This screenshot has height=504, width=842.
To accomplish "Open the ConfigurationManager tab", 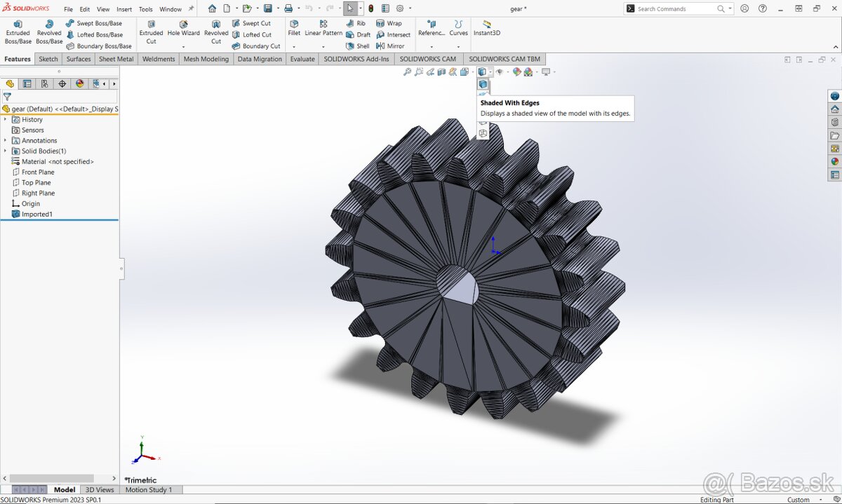I will (44, 83).
